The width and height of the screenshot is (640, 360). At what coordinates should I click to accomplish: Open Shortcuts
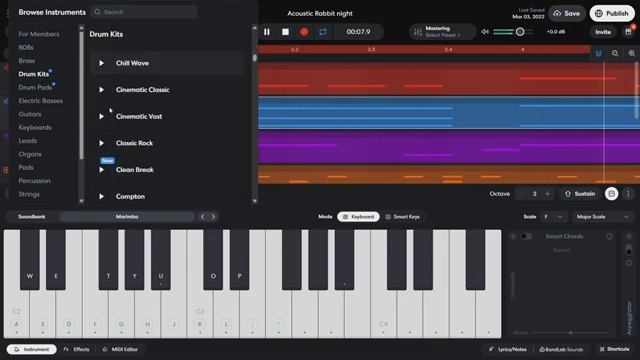pos(614,349)
